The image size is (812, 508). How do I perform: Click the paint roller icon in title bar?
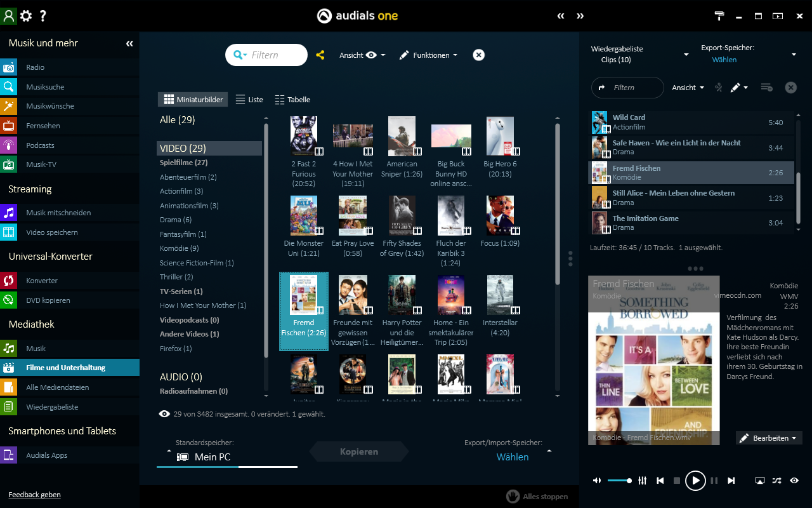coord(719,16)
